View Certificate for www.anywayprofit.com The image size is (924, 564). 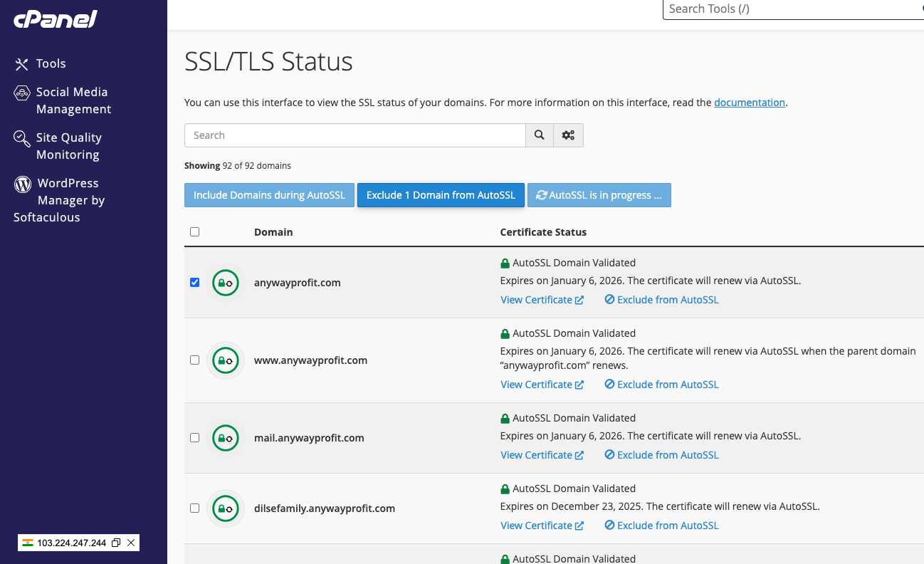(541, 385)
